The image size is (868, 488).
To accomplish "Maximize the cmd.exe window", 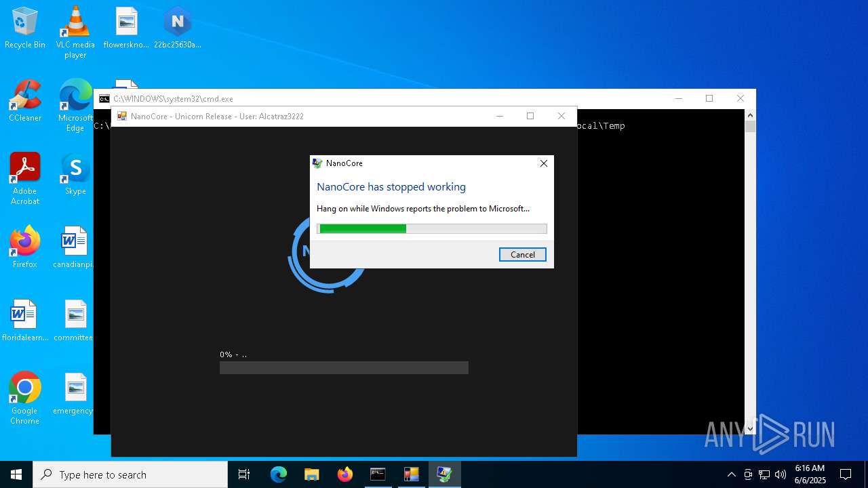I will click(709, 99).
